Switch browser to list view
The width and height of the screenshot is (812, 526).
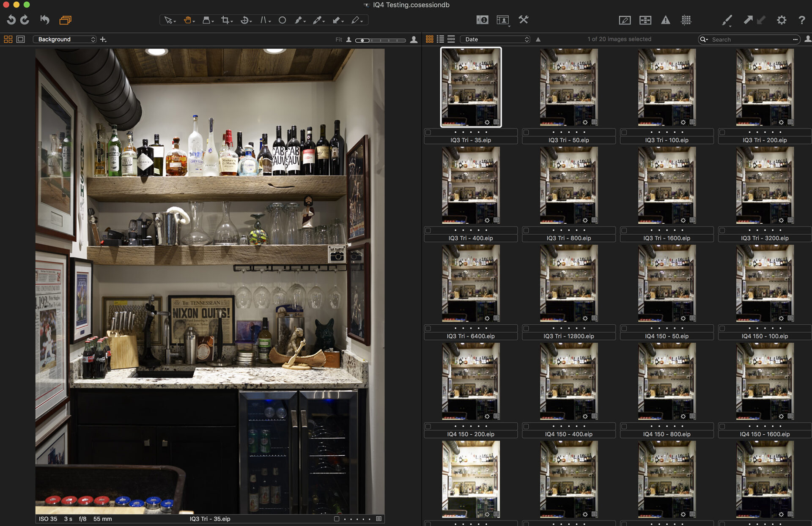[x=440, y=39]
